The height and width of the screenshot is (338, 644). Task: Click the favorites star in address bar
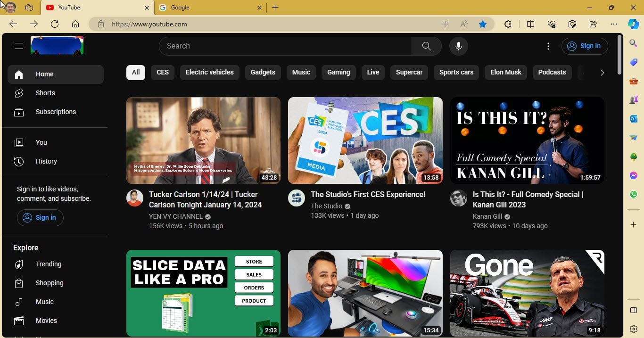pos(483,24)
